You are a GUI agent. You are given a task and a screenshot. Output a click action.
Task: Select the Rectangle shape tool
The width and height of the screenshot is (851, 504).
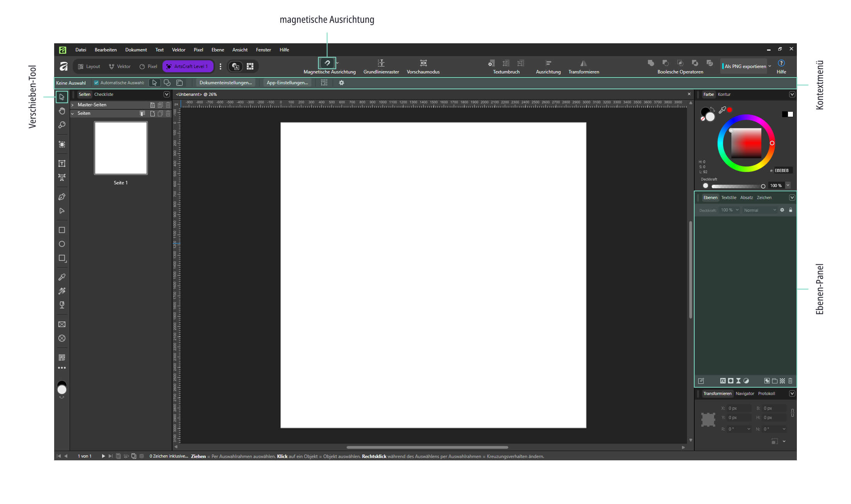tap(62, 230)
